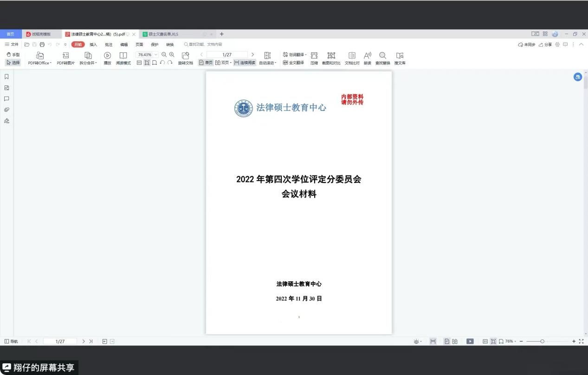Click the 分享 share button
Image resolution: width=588 pixels, height=375 pixels.
pos(545,45)
